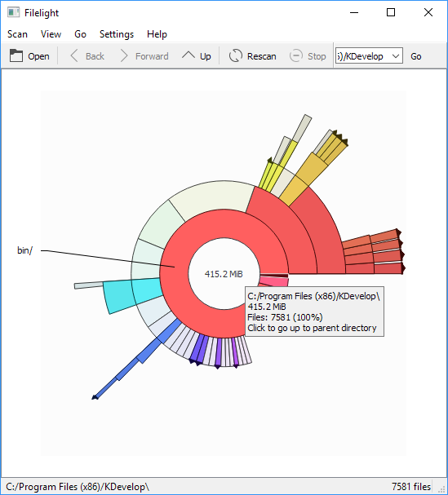The width and height of the screenshot is (448, 495).
Task: Open the View menu
Action: click(51, 34)
